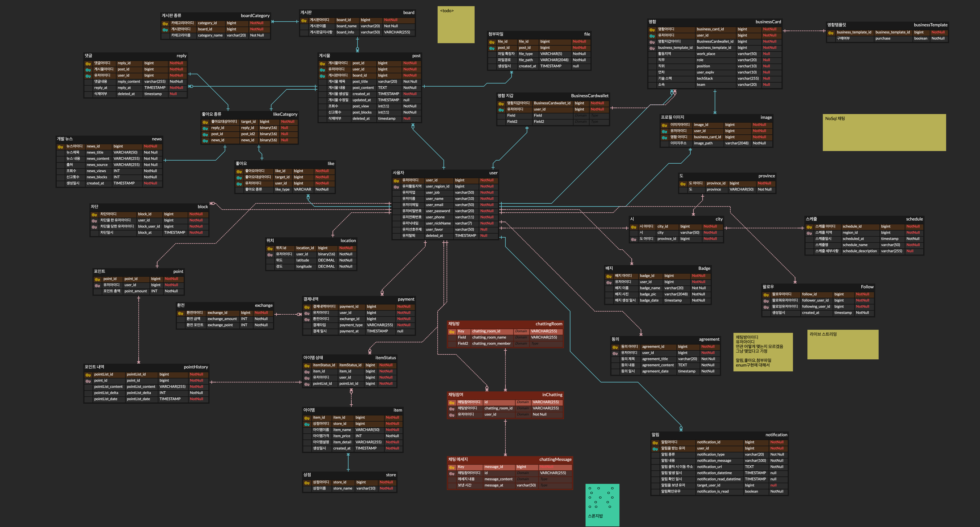Click the key icon next to schedule_id

pos(809,227)
